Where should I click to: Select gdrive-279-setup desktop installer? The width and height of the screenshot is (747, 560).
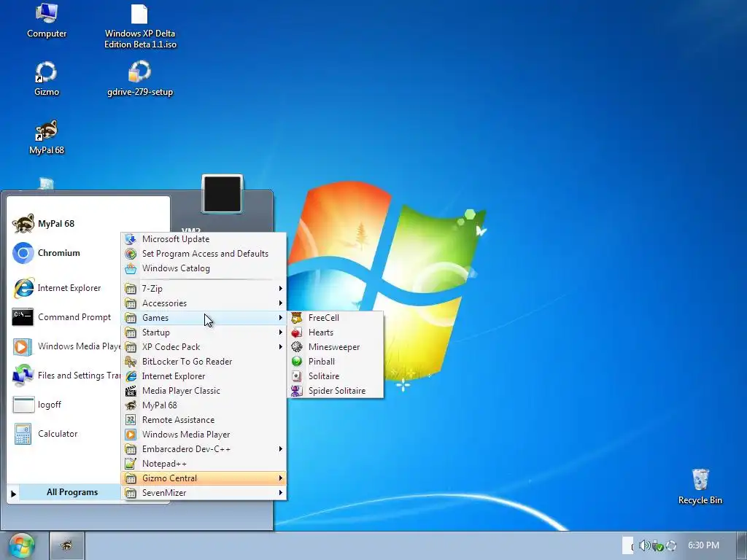pyautogui.click(x=139, y=79)
